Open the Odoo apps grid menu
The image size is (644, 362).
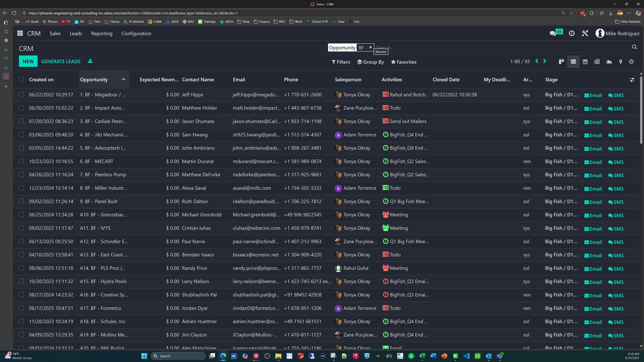[x=20, y=33]
